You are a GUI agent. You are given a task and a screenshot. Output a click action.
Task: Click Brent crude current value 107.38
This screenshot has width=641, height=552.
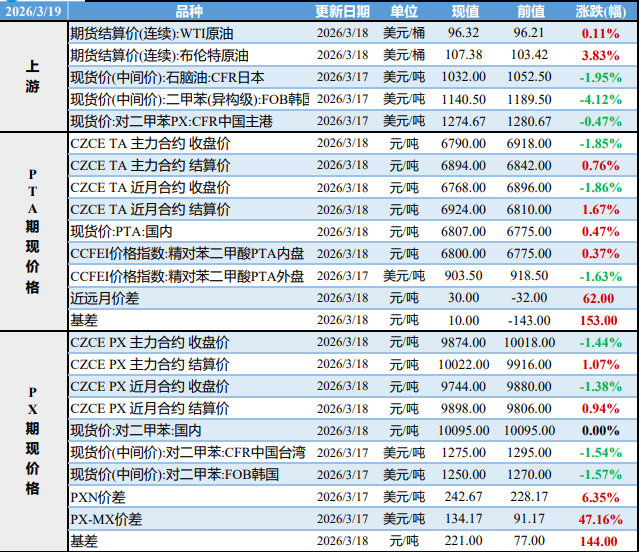tap(463, 55)
